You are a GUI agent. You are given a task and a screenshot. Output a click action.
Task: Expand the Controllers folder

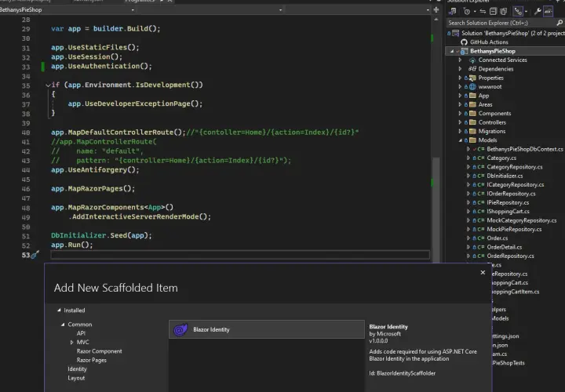[460, 122]
